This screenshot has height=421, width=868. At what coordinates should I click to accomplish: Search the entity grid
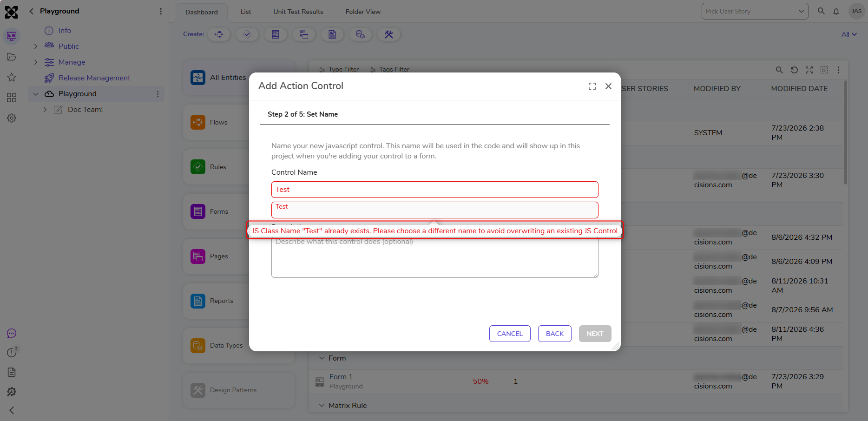(779, 70)
